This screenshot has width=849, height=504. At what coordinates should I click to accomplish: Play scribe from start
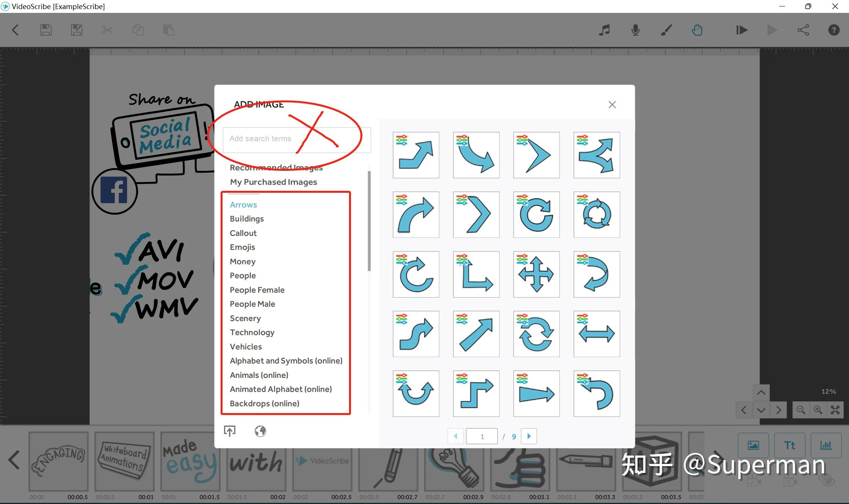(x=742, y=30)
